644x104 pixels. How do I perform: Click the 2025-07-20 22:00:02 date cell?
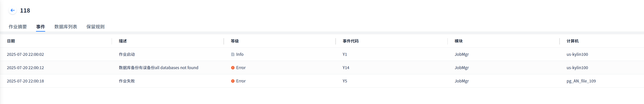25,54
